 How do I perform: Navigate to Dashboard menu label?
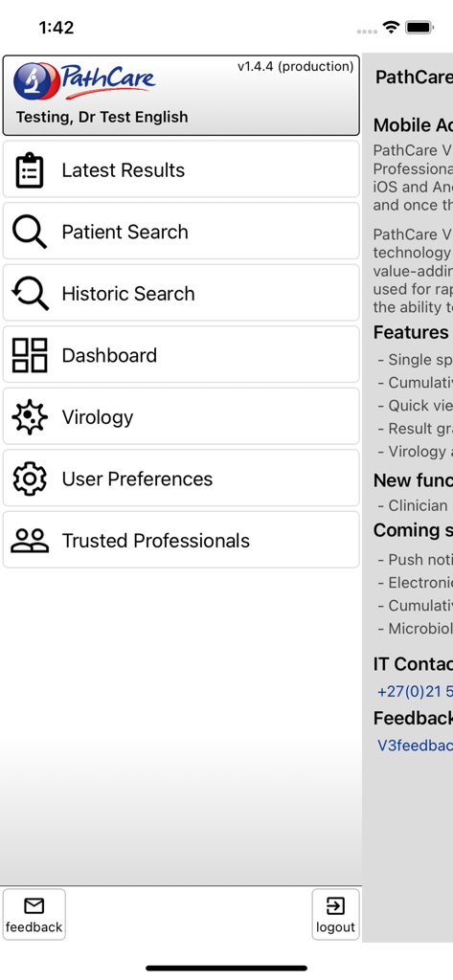[109, 355]
